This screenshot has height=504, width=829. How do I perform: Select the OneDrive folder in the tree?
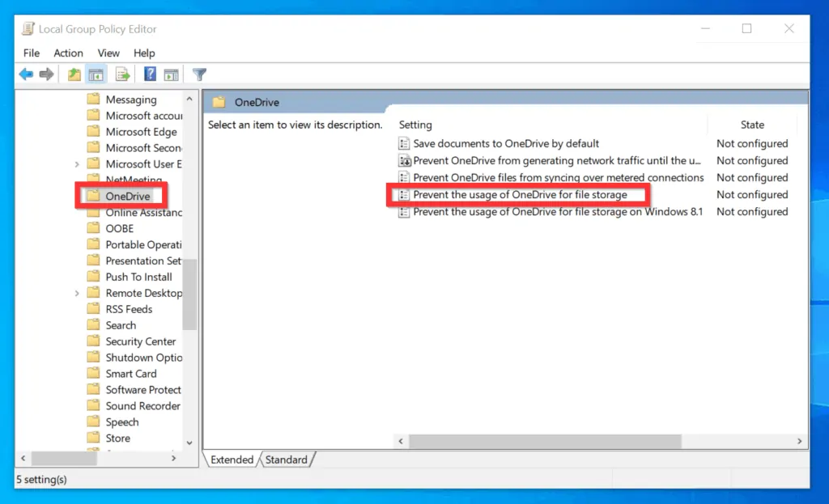coord(126,196)
